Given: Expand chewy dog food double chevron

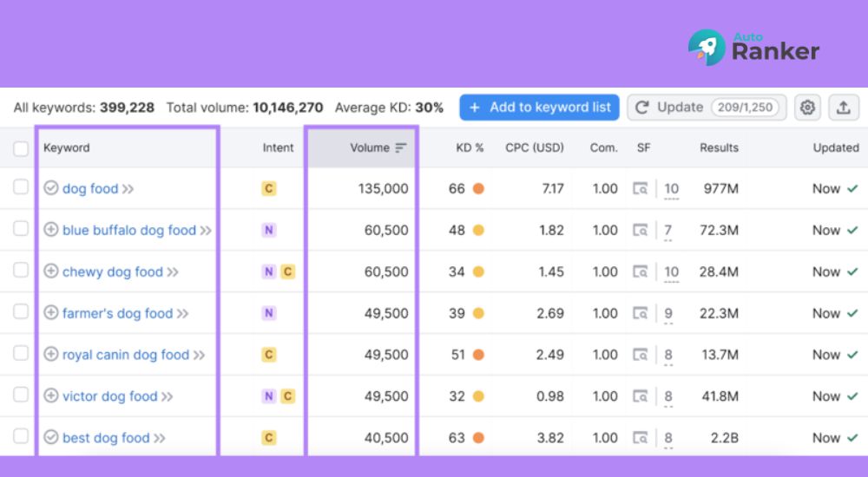Looking at the screenshot, I should [x=173, y=272].
